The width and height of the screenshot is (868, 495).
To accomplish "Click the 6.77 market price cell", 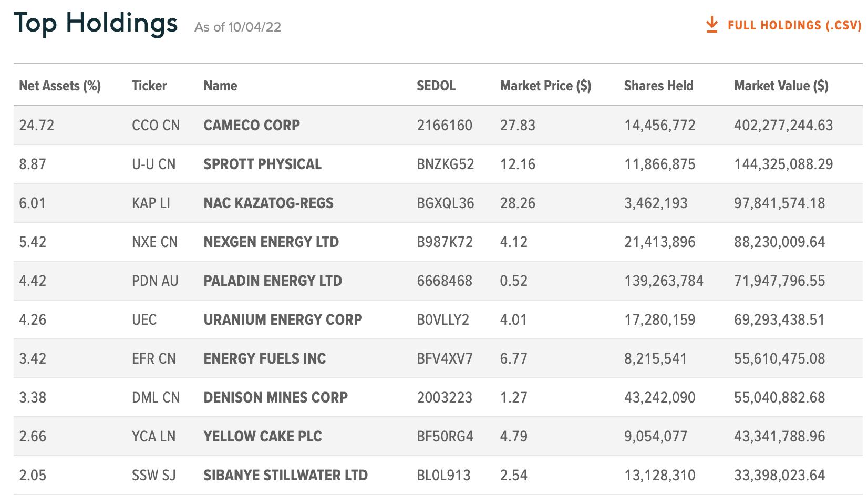I will pos(513,358).
